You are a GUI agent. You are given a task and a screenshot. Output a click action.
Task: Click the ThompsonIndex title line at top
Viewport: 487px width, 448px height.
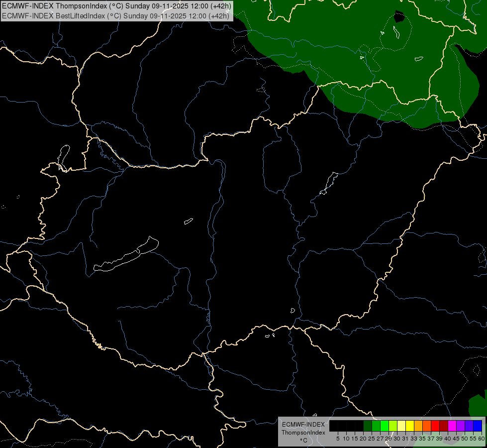(116, 6)
